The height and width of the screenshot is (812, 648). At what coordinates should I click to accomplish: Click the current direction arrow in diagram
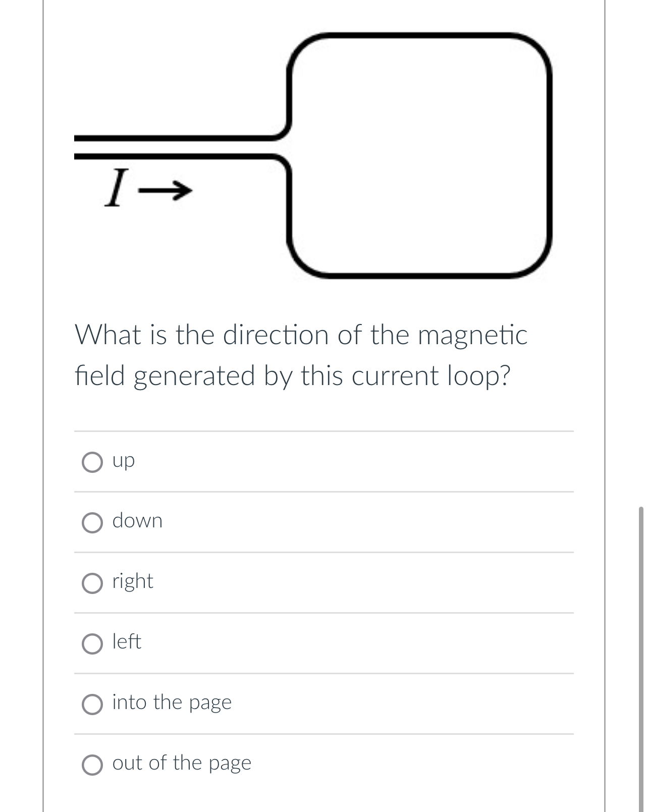167,189
